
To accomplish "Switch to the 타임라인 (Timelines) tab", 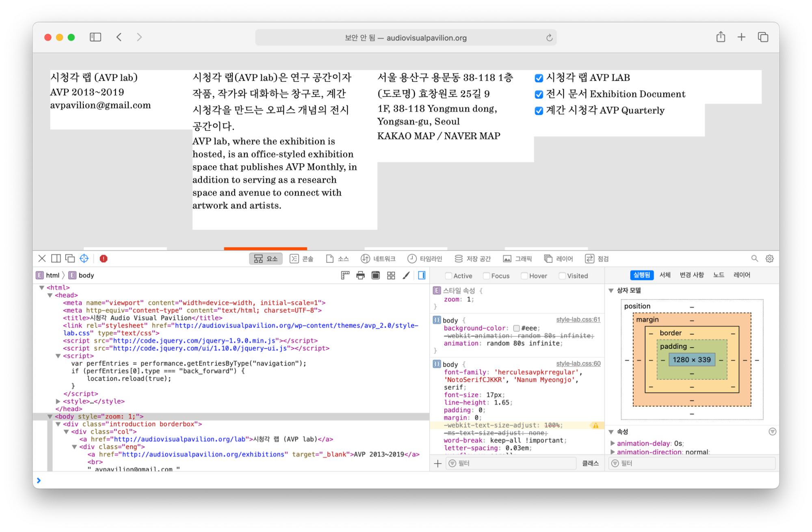I will 424,259.
